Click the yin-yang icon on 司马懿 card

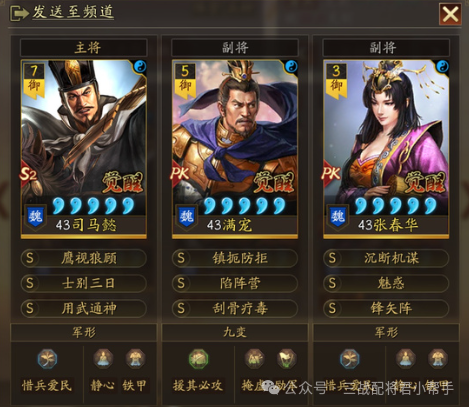pos(140,67)
